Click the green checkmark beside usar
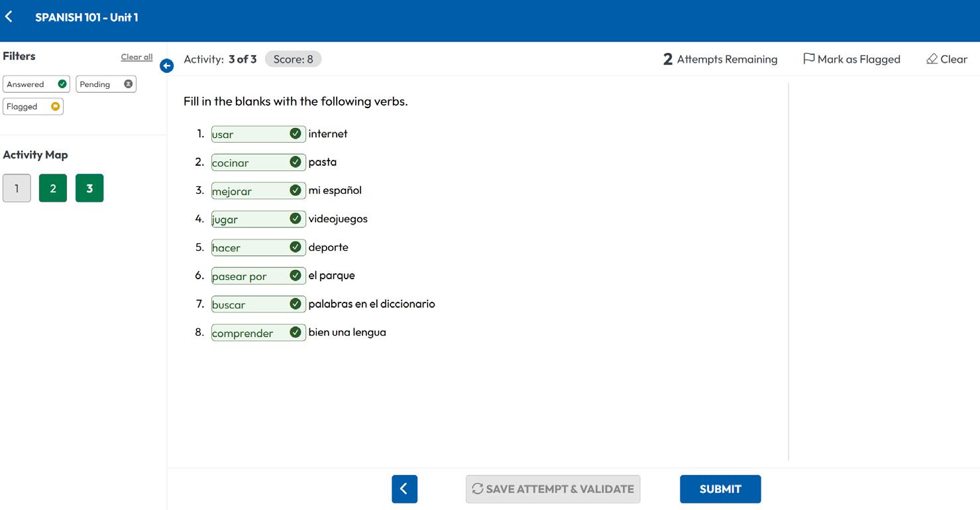 coord(296,134)
